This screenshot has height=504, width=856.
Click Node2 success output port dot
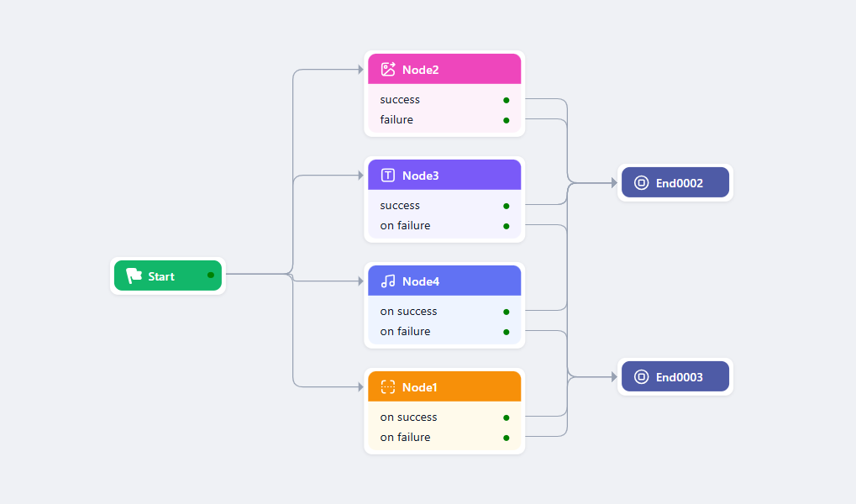point(507,100)
